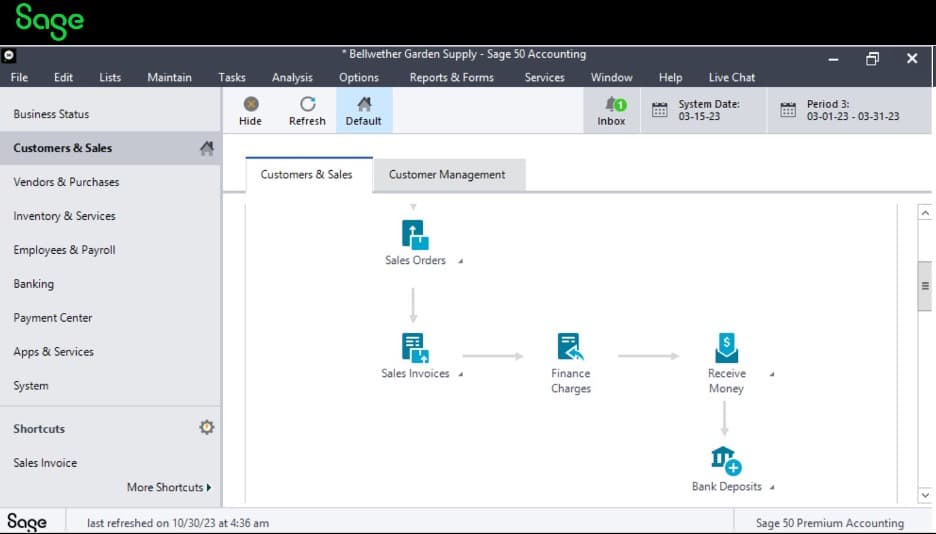Minimize the Sage 50 window
This screenshot has height=534, width=936.
[x=833, y=59]
